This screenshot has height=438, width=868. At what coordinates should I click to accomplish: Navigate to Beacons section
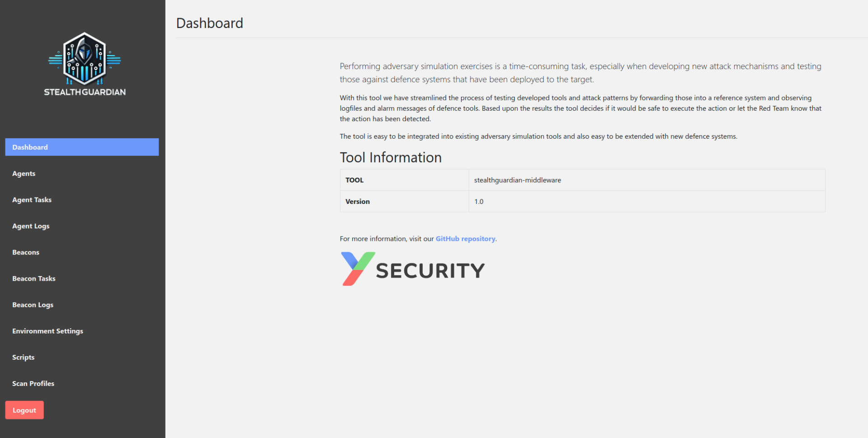click(x=26, y=252)
